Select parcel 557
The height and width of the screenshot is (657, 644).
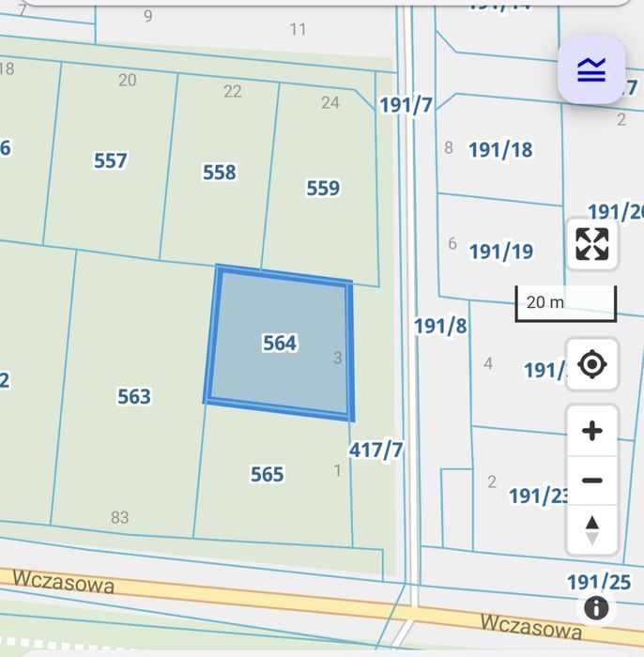pyautogui.click(x=110, y=160)
